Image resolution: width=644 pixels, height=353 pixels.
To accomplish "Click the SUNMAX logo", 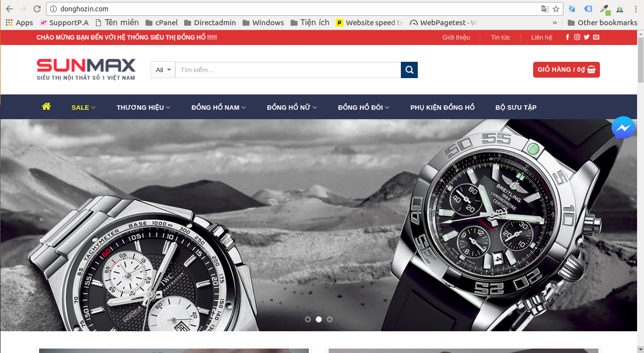I will tap(86, 69).
